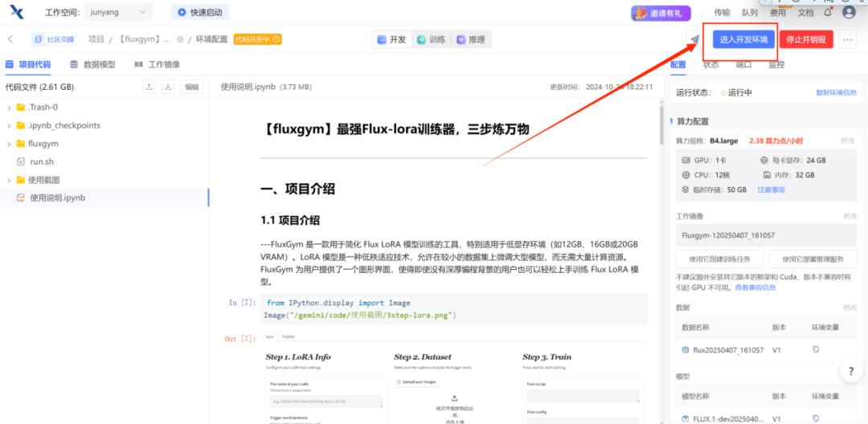Click the 使用说明.ipynb title above notebook

pos(248,87)
